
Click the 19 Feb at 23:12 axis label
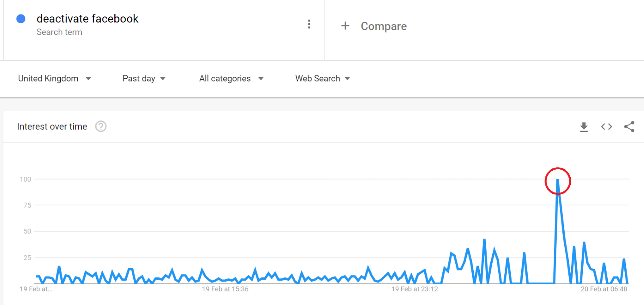[415, 289]
